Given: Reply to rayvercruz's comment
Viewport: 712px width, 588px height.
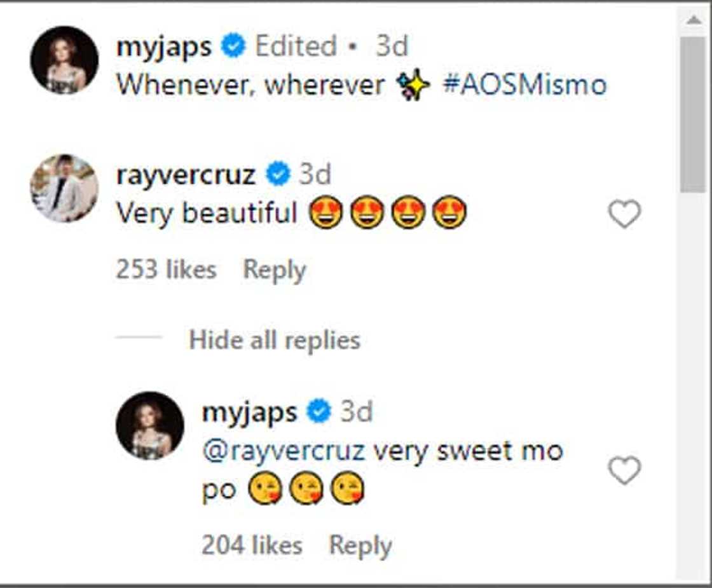Looking at the screenshot, I should tap(275, 270).
